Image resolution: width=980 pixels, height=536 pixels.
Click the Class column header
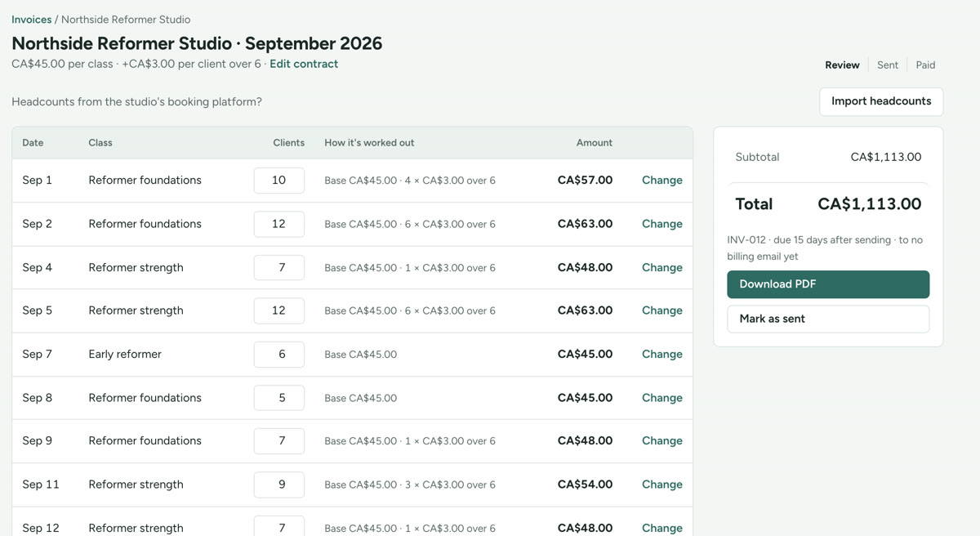click(100, 142)
